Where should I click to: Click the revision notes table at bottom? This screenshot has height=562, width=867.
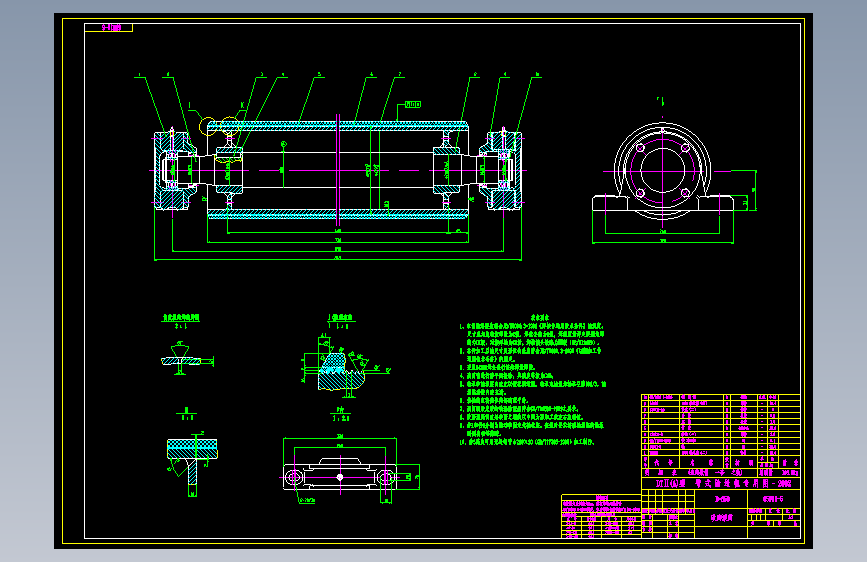click(x=601, y=516)
